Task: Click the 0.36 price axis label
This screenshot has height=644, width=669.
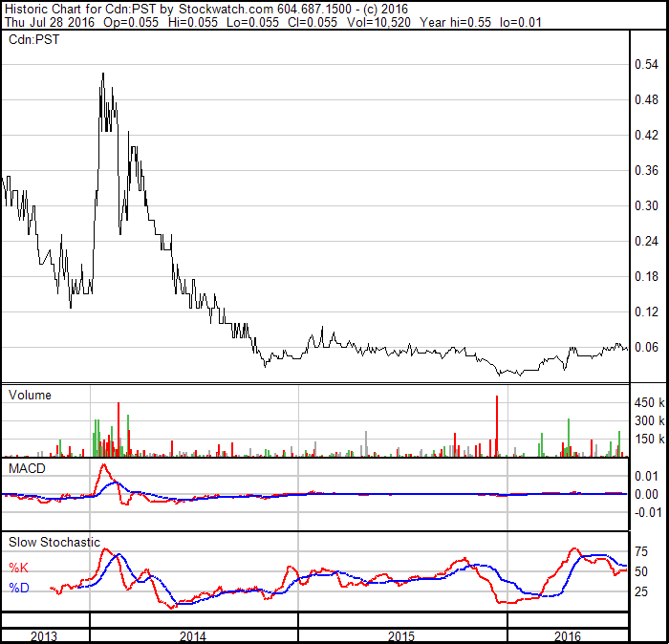Action: click(x=646, y=171)
